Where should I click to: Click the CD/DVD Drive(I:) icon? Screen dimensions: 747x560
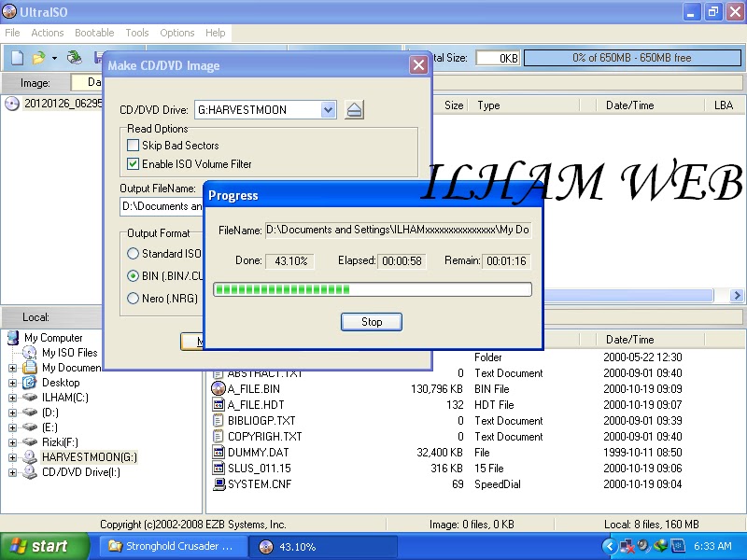click(30, 472)
